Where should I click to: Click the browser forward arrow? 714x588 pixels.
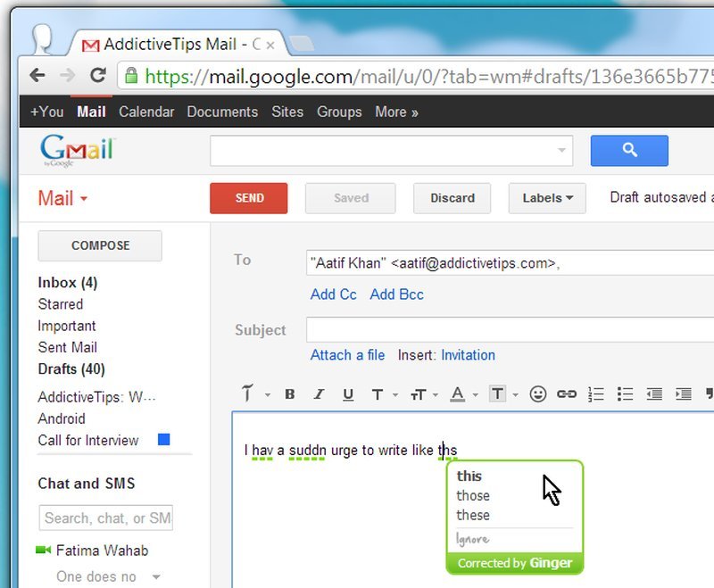67,75
